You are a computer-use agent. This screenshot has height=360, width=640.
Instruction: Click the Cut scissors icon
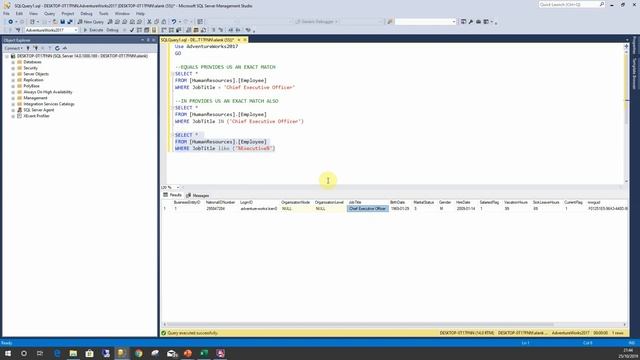click(x=149, y=22)
